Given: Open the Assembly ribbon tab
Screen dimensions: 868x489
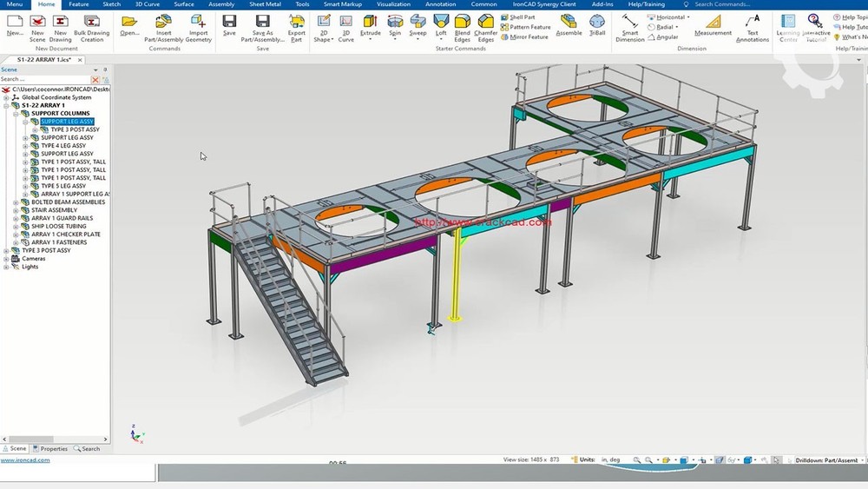Looking at the screenshot, I should (x=221, y=3).
